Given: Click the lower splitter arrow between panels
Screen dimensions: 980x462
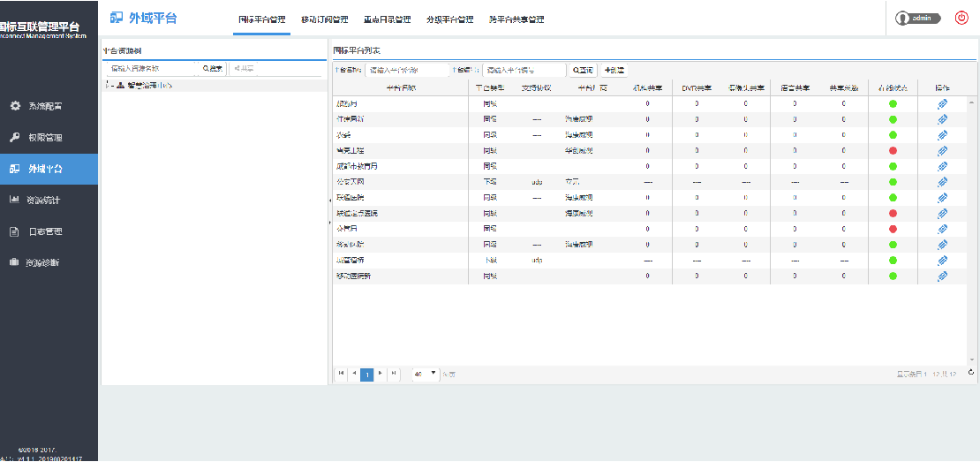Looking at the screenshot, I should point(329,222).
